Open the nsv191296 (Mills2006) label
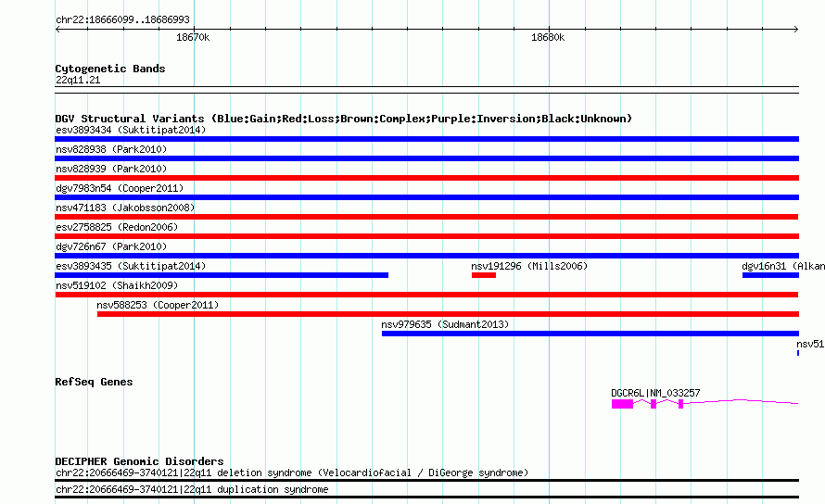This screenshot has width=825, height=504. (529, 266)
